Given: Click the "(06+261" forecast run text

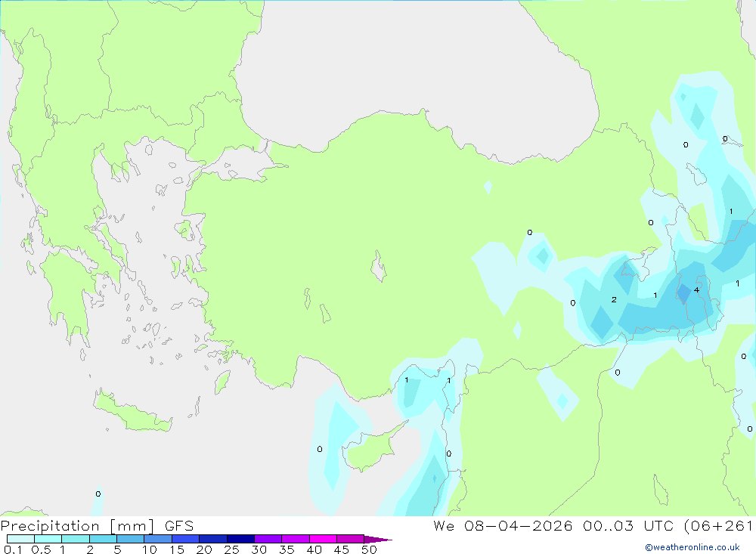Looking at the screenshot, I should (x=718, y=525).
